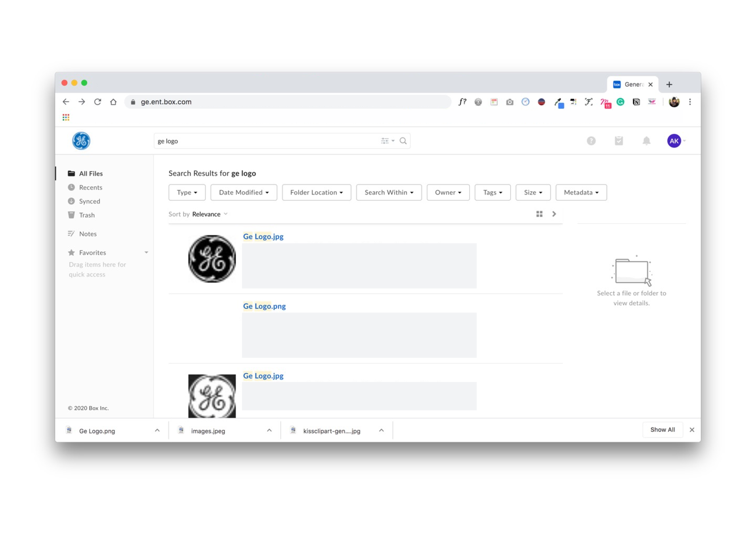Open Trash in sidebar

pos(87,215)
